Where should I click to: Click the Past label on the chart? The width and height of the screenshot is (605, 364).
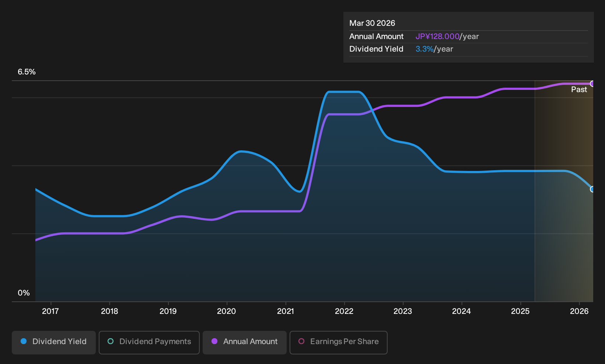pyautogui.click(x=579, y=90)
